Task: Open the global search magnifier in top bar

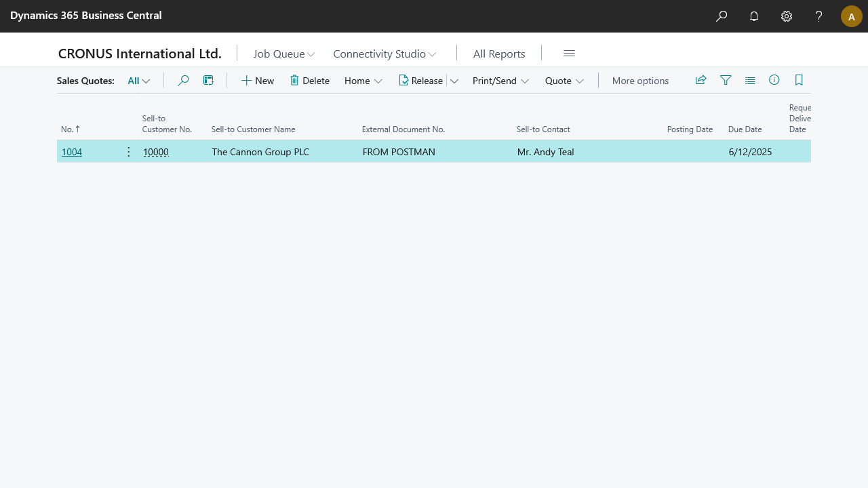Action: (x=722, y=16)
